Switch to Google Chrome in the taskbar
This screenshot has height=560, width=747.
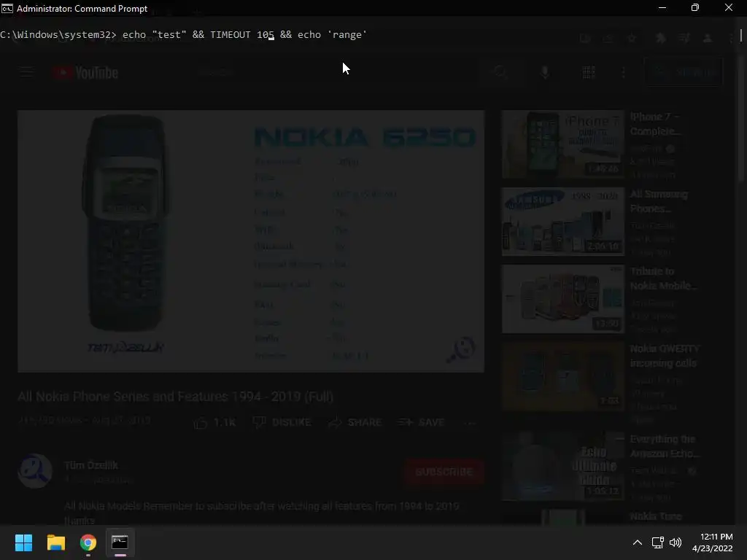click(x=88, y=542)
